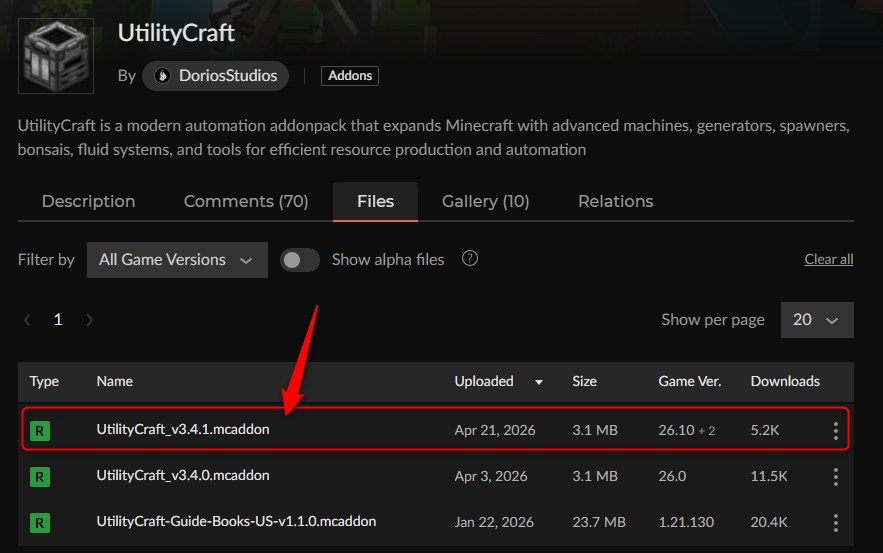Open the kebab menu for the Guide-Books file
883x553 pixels.
click(836, 522)
